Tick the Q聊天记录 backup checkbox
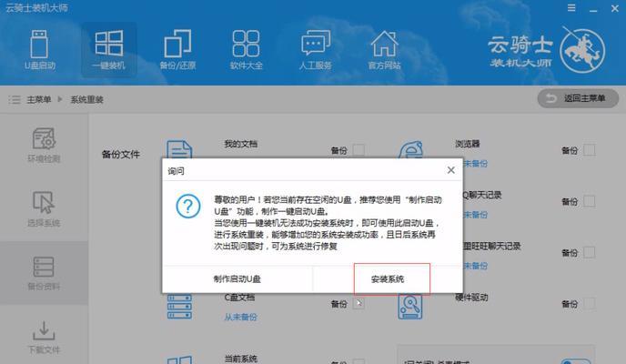Image resolution: width=626 pixels, height=364 pixels. pos(590,201)
